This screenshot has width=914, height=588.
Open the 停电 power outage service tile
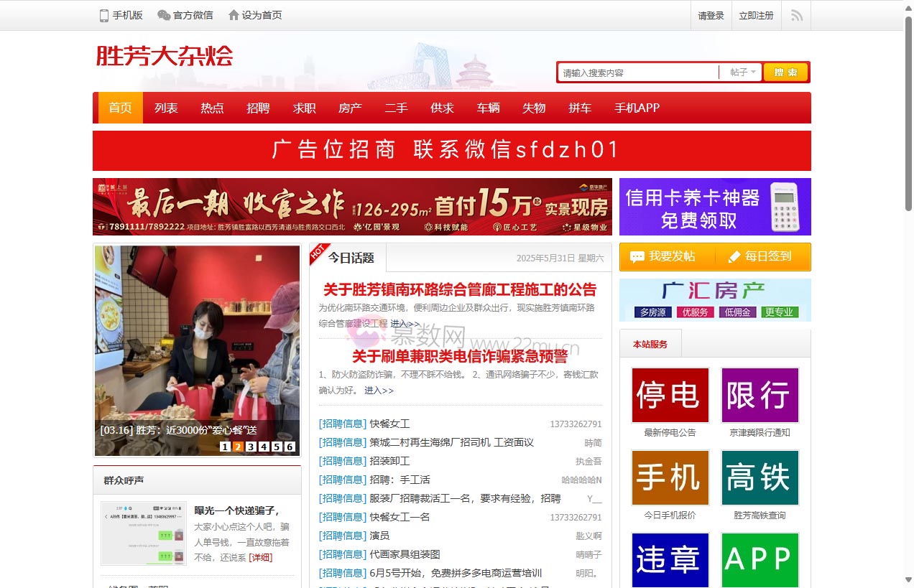pos(670,395)
